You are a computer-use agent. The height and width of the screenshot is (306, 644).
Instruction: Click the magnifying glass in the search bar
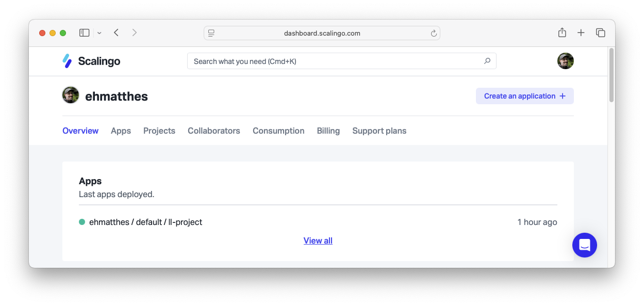487,61
